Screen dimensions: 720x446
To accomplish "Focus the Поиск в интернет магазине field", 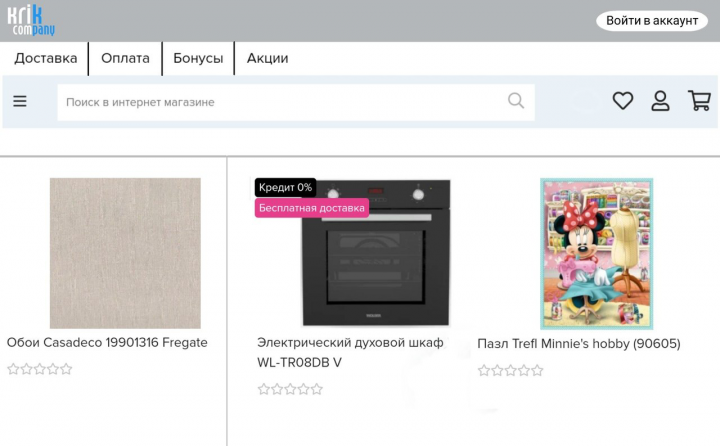I will (x=296, y=102).
